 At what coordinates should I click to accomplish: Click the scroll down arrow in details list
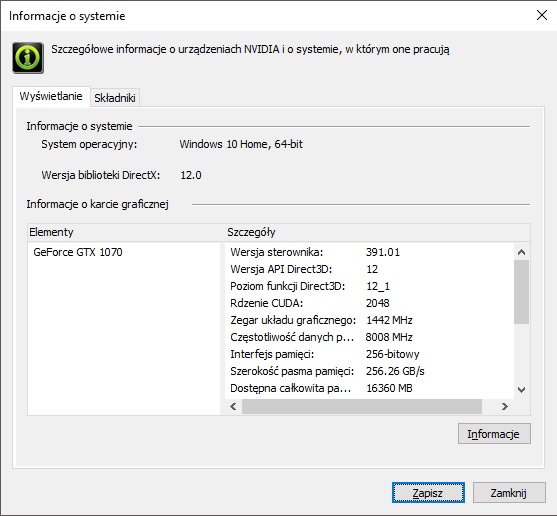click(x=521, y=390)
